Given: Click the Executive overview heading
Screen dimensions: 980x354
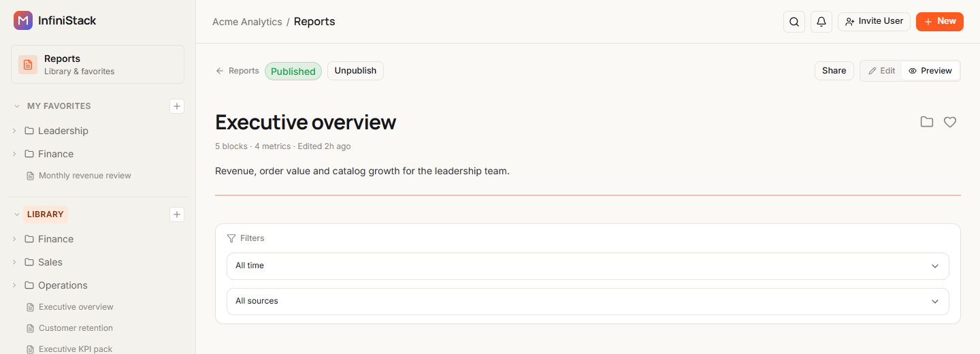Looking at the screenshot, I should click(x=306, y=122).
